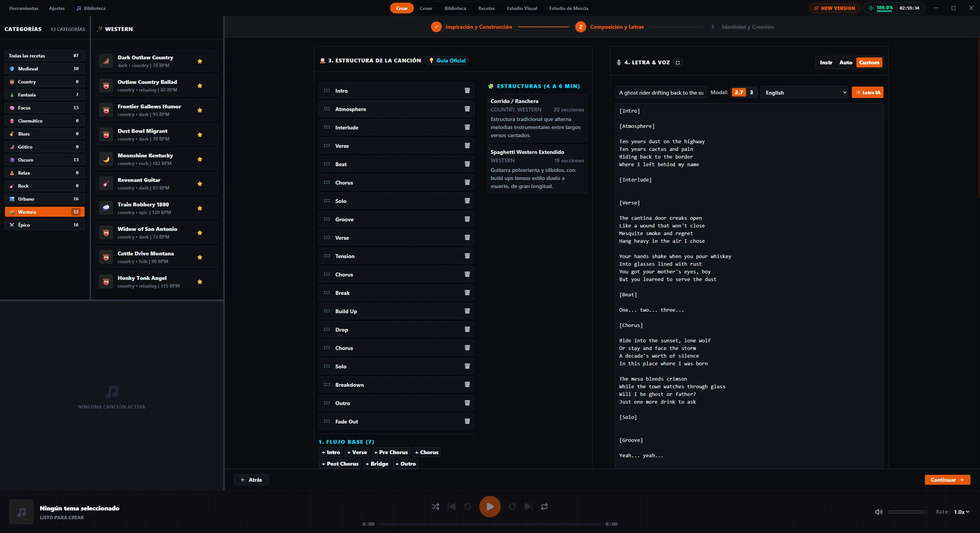Remove the Break section via trash icon

coord(467,293)
